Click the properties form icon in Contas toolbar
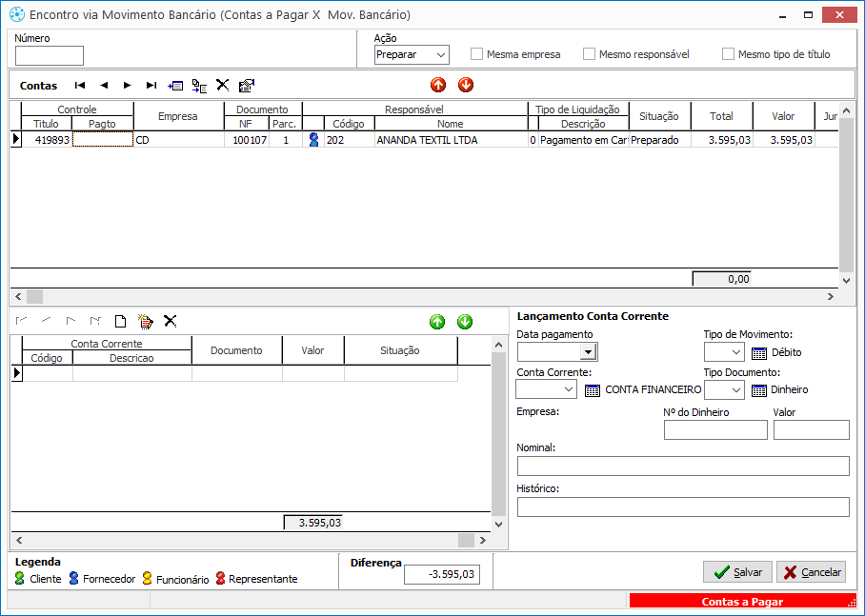Image resolution: width=865 pixels, height=616 pixels. point(246,86)
